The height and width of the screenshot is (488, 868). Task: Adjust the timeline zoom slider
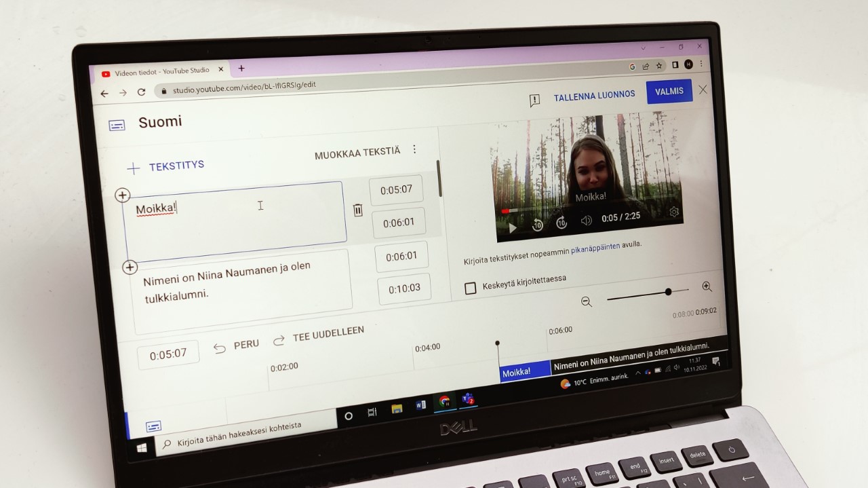[668, 292]
